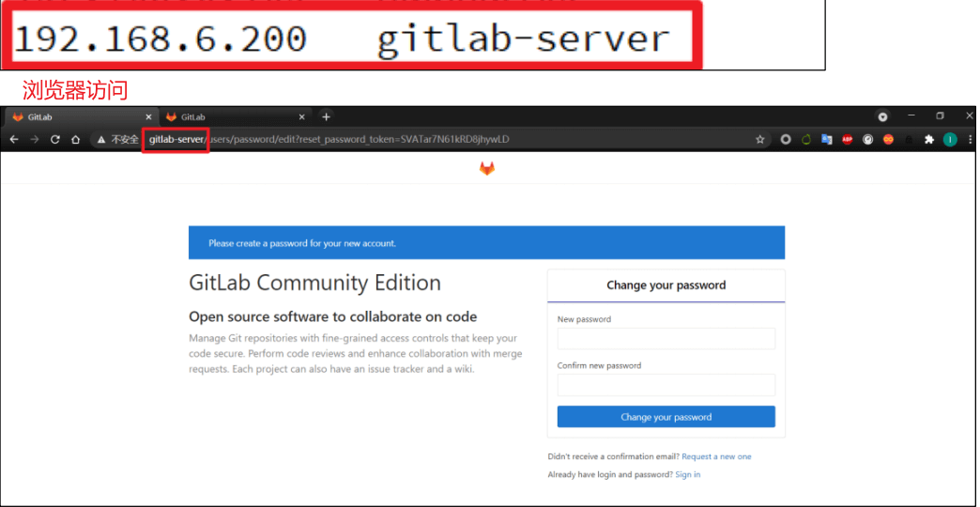Click the blue Change your password button
The height and width of the screenshot is (507, 980).
point(666,417)
